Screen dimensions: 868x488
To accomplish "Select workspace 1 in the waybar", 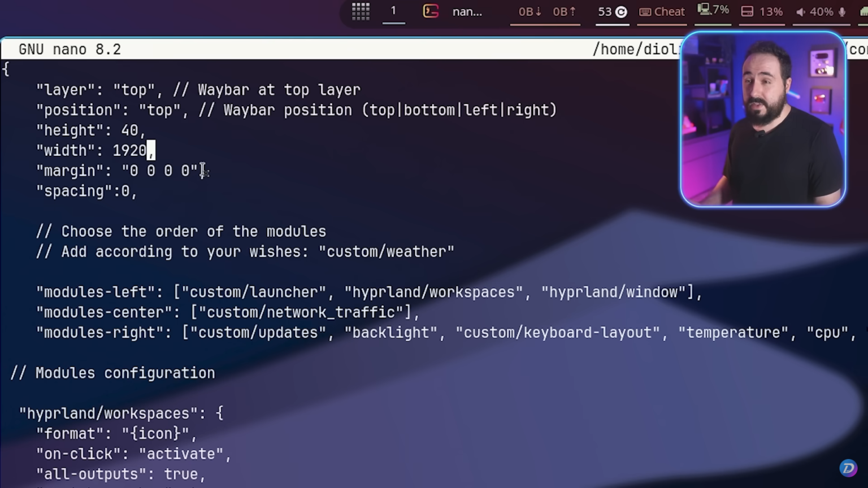I will click(393, 10).
